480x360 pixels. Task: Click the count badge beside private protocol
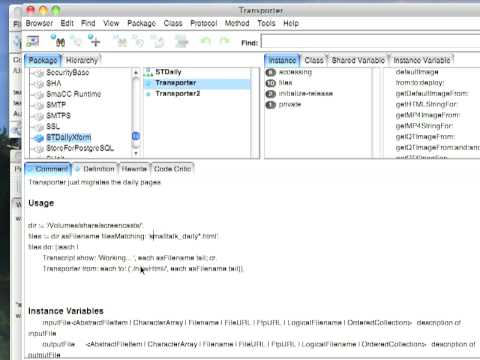[270, 105]
